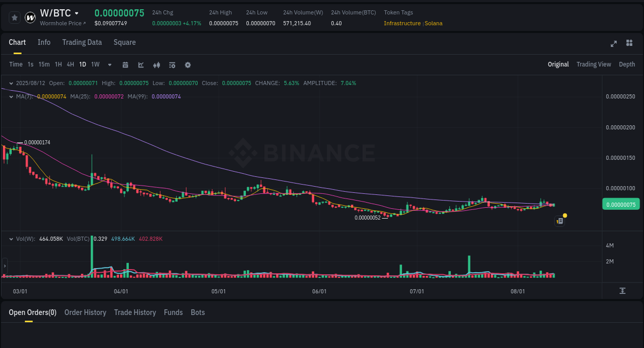
Task: Change the candlestick chart style icon
Action: 157,65
